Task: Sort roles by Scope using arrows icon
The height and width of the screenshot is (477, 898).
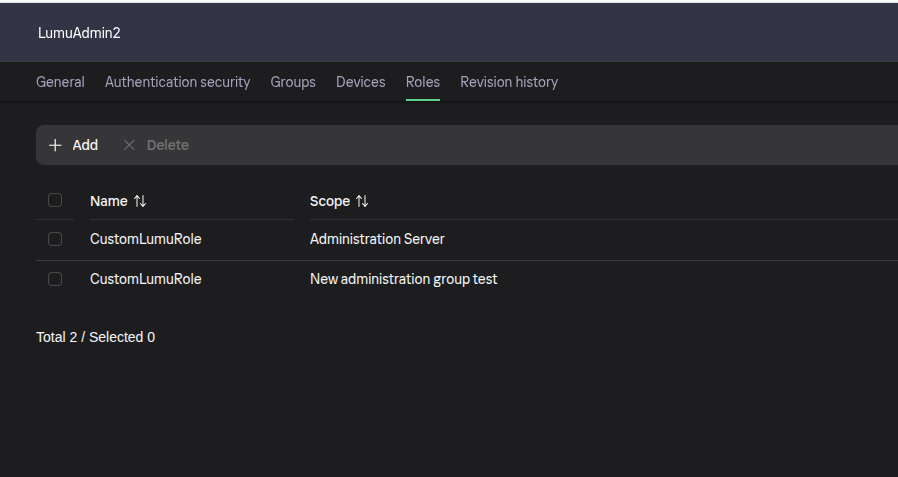Action: tap(362, 201)
